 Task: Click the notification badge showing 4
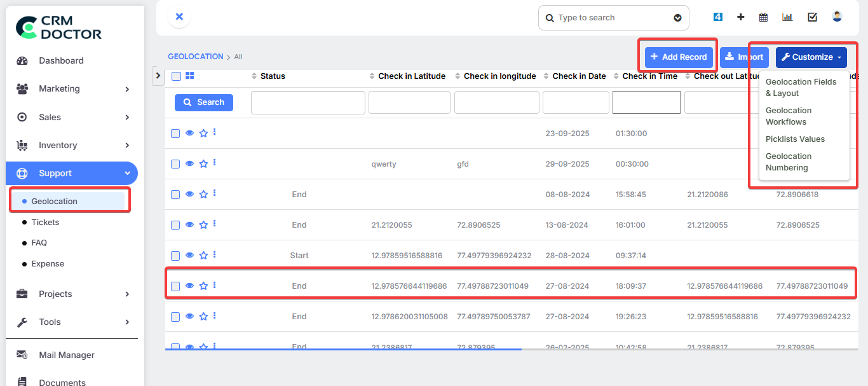point(717,17)
